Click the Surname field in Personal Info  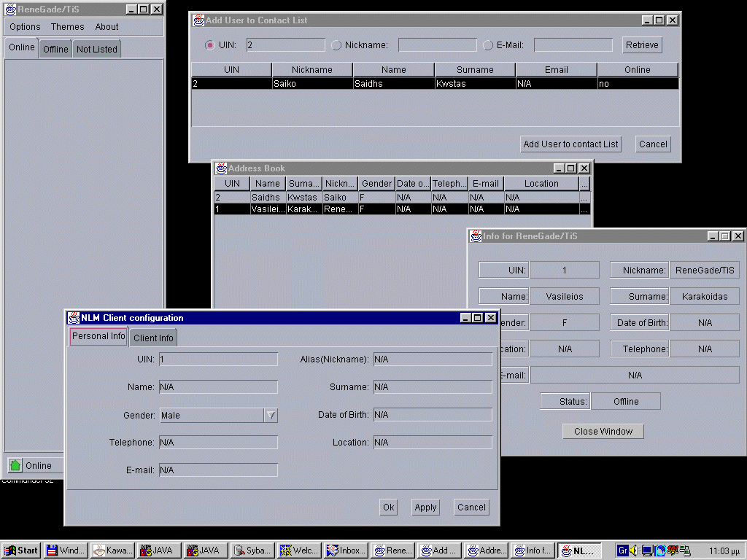pos(433,387)
